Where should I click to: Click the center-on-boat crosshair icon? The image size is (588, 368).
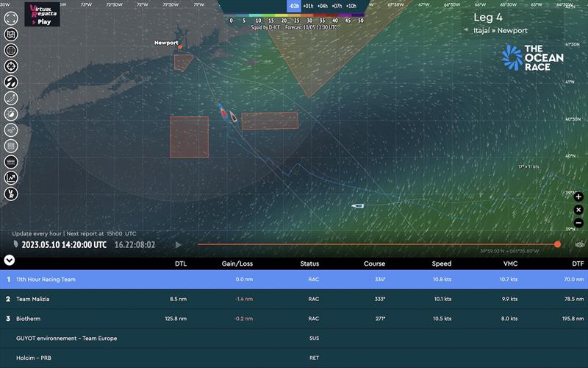pos(11,66)
